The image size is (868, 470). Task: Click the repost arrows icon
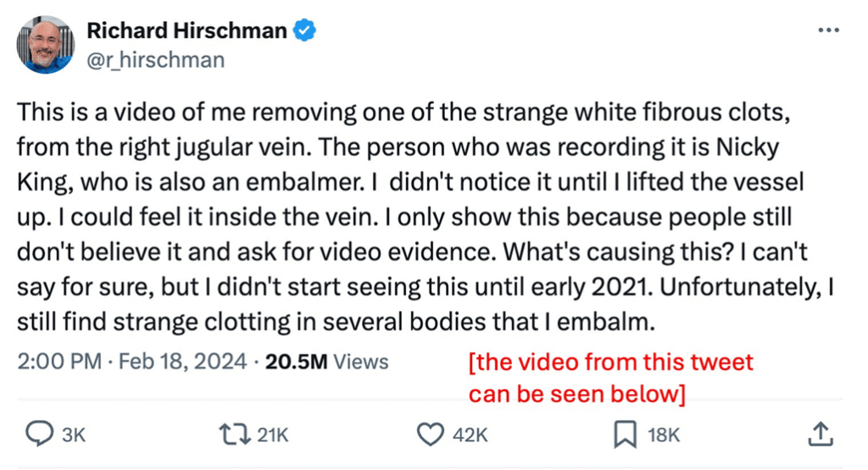236,434
